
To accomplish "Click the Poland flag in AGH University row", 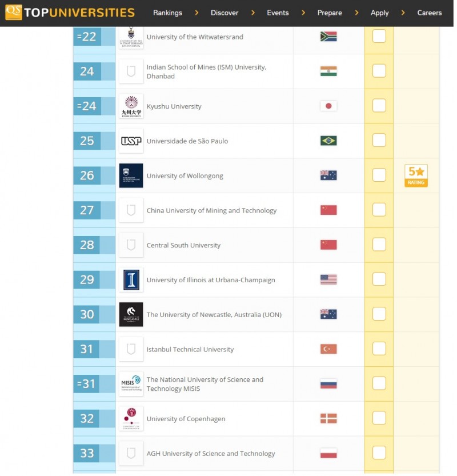I will coord(328,453).
